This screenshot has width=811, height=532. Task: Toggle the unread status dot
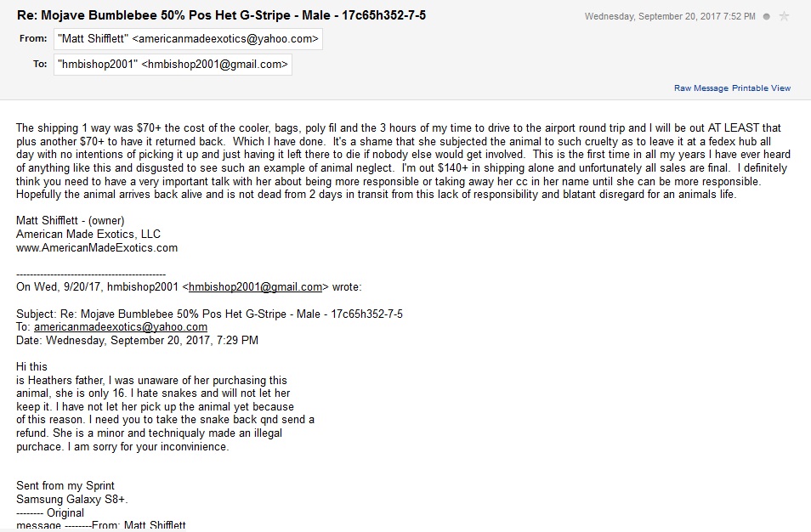767,16
